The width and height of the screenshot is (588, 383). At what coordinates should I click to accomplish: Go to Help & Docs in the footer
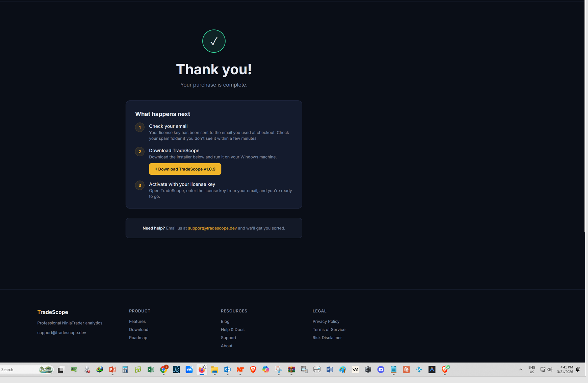232,329
